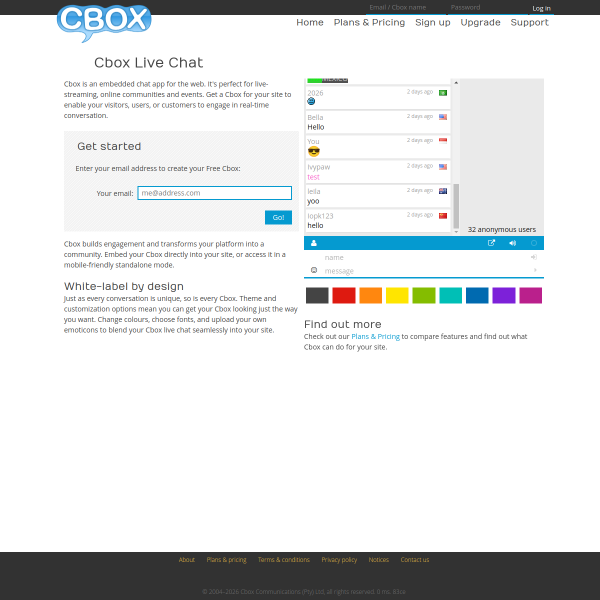
Task: Select the dark gray theme swatch
Action: coord(317,295)
